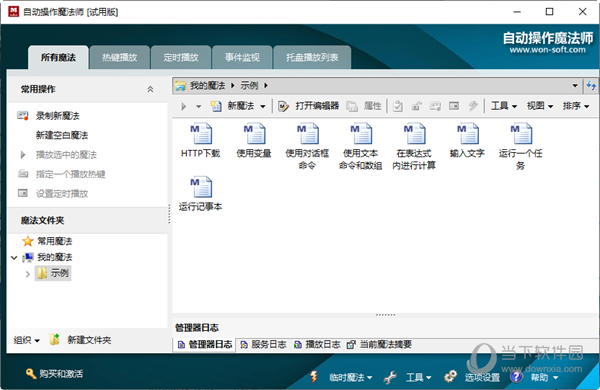600x390 pixels.
Task: Click the lightning event toolbar icon
Action: tap(473, 106)
